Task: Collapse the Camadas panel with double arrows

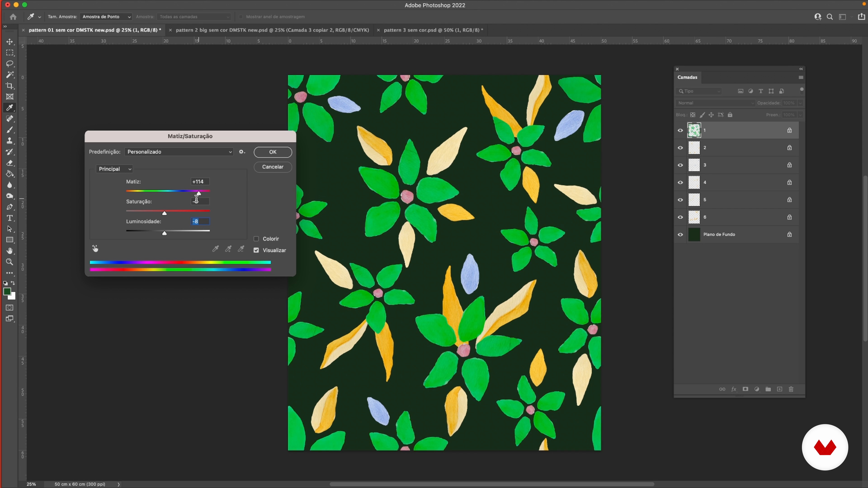Action: pyautogui.click(x=801, y=69)
